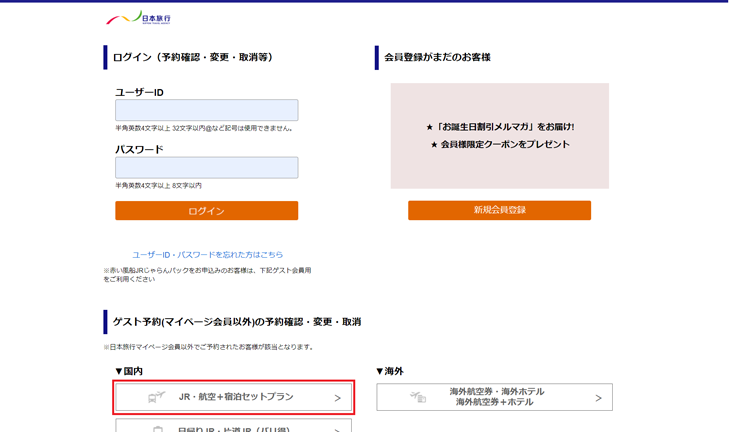Select the ▼国内 heading

[x=129, y=371]
